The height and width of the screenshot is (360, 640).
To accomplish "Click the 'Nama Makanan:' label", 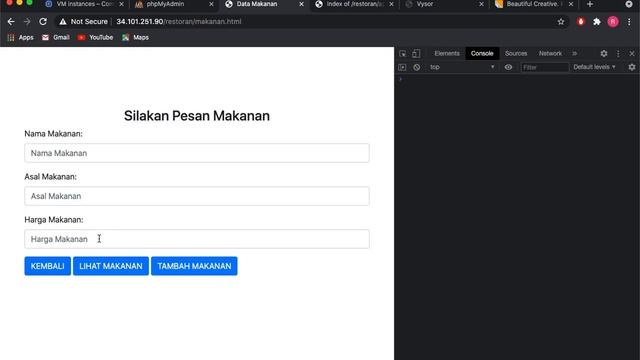I will 53,134.
